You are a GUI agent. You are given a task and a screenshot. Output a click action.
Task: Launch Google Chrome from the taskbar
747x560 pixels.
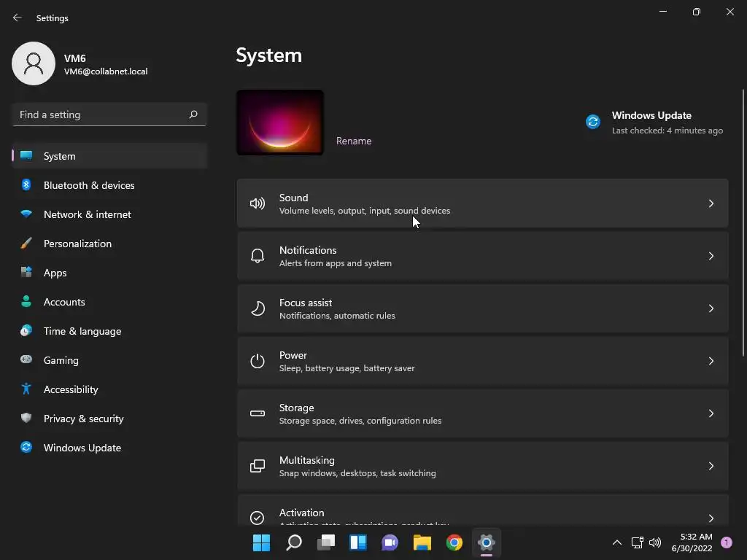(x=454, y=542)
